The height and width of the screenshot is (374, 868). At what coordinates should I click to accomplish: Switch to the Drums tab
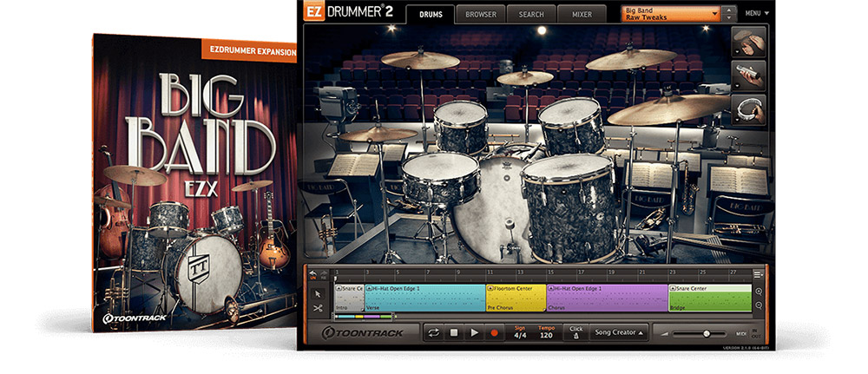[431, 15]
